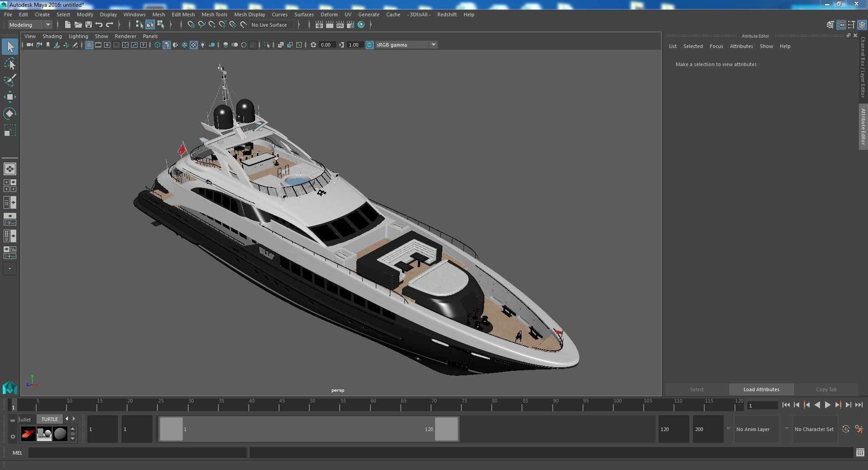Screen dimensions: 868x470
Task: Toggle snap to grids
Action: click(191, 24)
